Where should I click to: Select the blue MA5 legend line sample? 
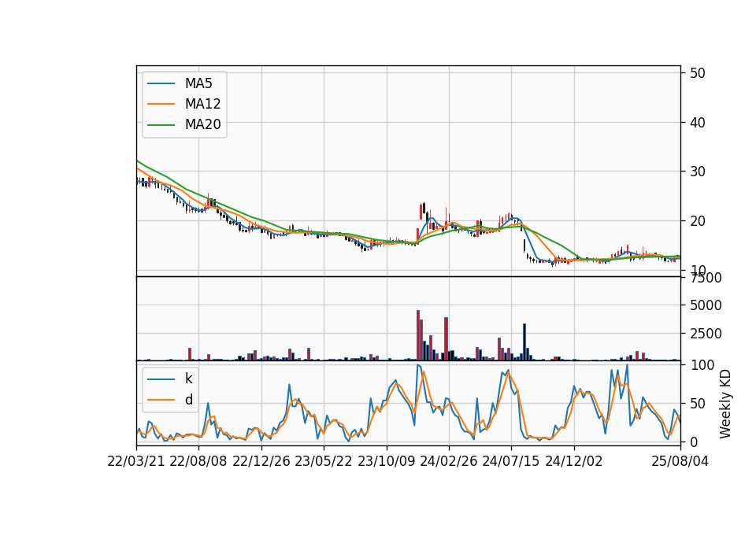tap(161, 83)
